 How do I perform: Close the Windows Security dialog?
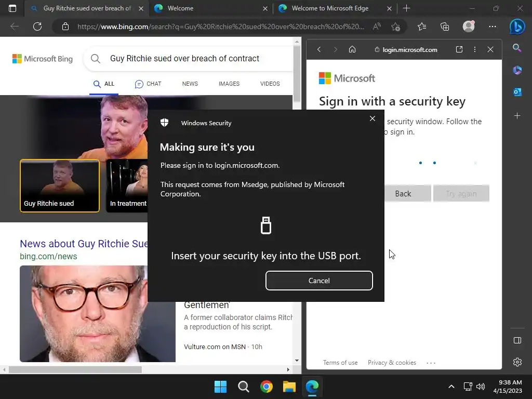coord(372,118)
